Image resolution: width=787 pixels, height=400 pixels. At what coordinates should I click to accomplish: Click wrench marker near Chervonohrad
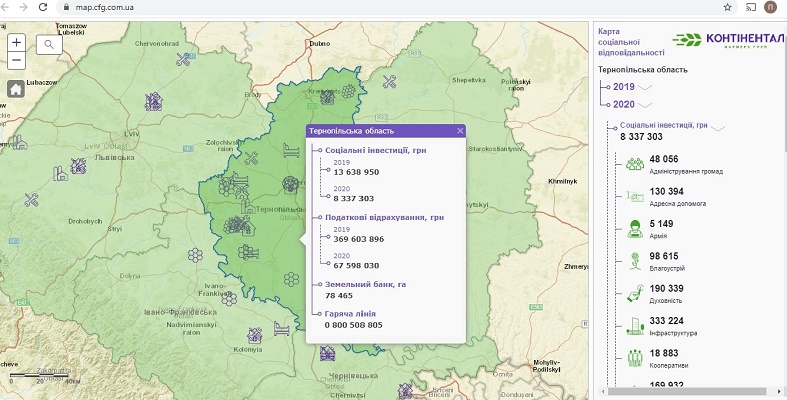(x=183, y=59)
